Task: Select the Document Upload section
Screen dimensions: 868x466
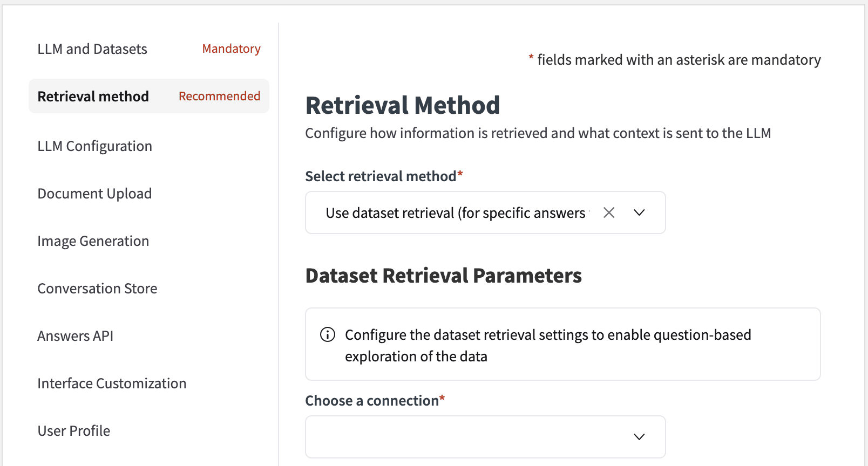Action: [94, 193]
